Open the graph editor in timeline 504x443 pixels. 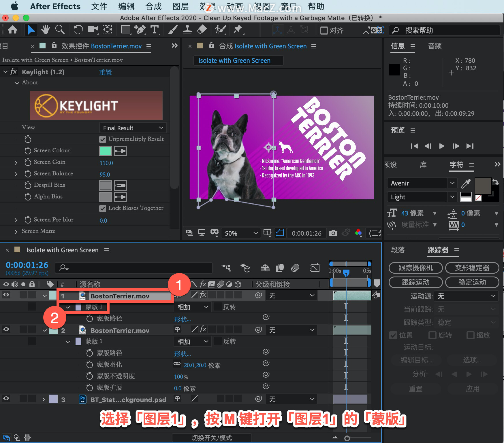(315, 268)
